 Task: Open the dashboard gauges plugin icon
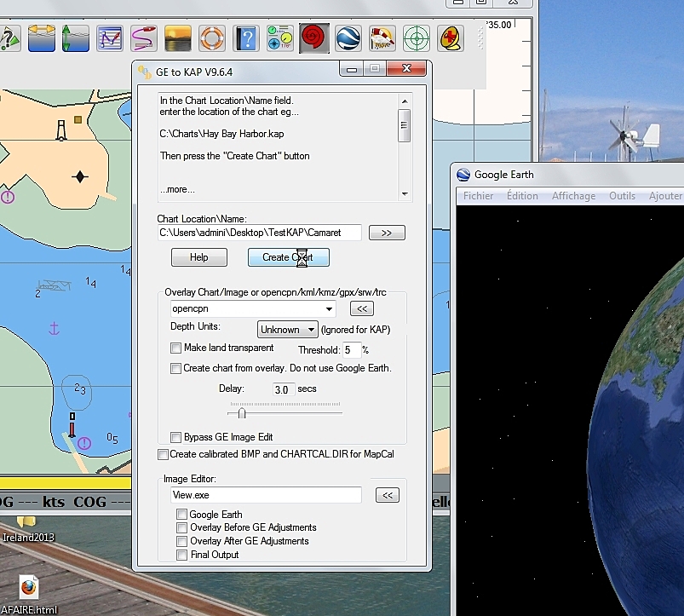pyautogui.click(x=279, y=38)
